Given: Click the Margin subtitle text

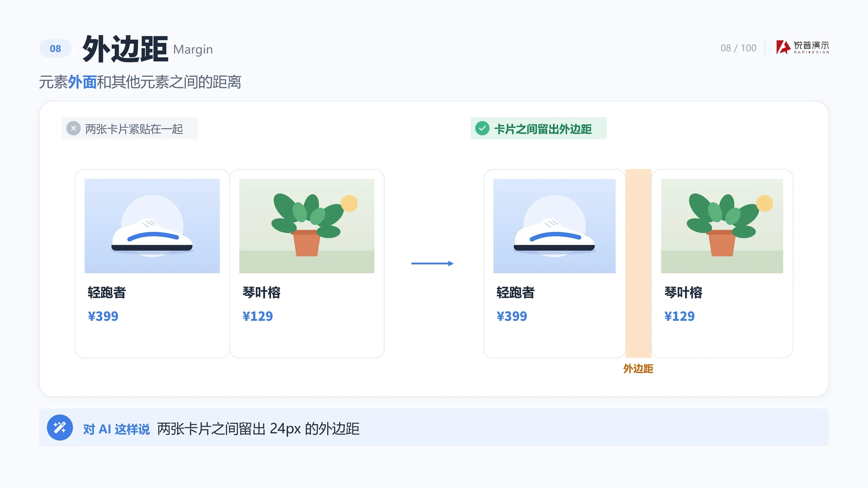Looking at the screenshot, I should (193, 50).
